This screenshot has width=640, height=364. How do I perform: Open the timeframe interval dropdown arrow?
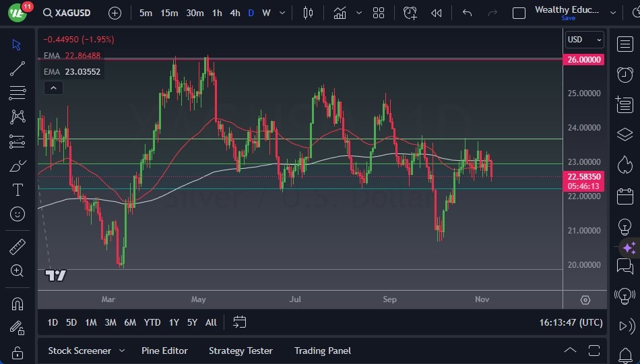click(282, 13)
